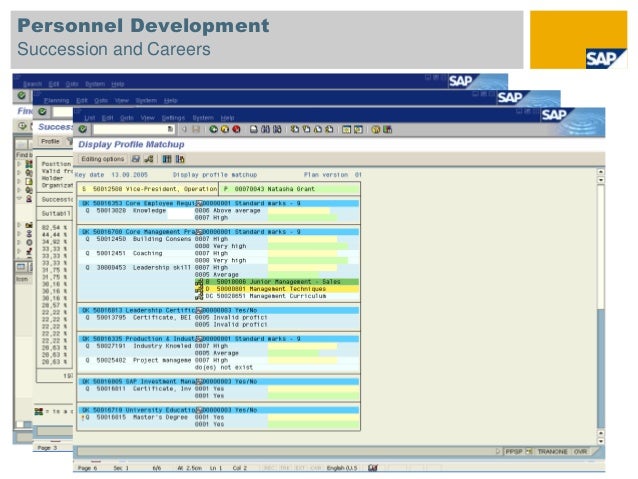Click the column layout icon in the application toolbar
The image size is (638, 479).
tap(167, 159)
